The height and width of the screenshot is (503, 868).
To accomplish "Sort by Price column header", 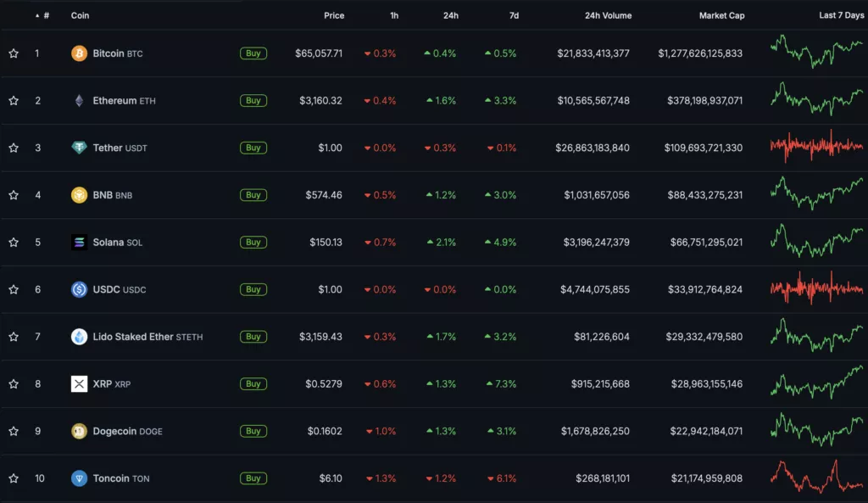I will [334, 15].
